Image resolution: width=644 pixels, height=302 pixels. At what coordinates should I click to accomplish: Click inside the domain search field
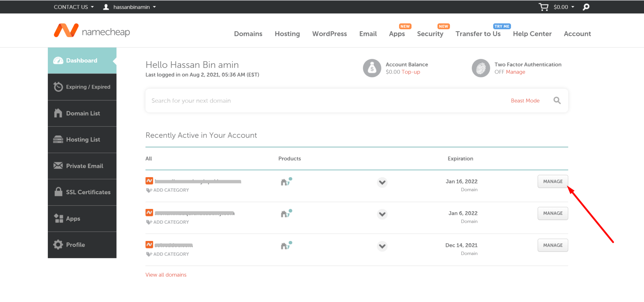[283, 100]
